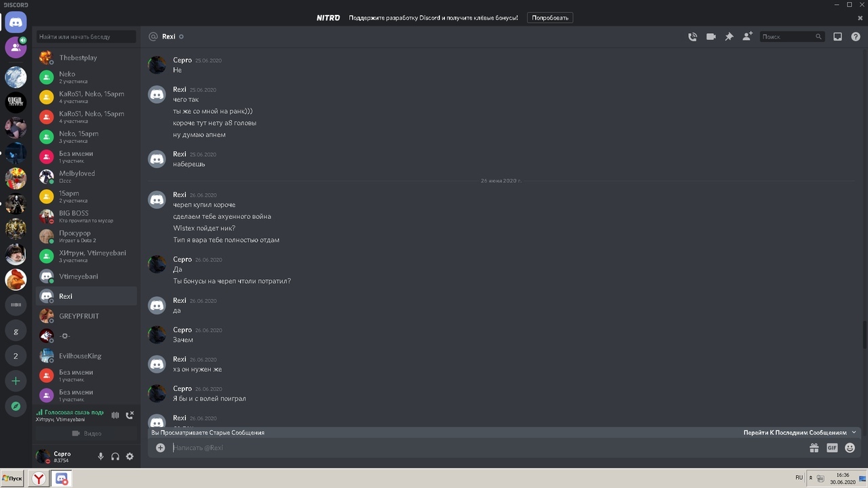This screenshot has height=488, width=868.
Task: Add friends to this DM
Action: pos(747,37)
